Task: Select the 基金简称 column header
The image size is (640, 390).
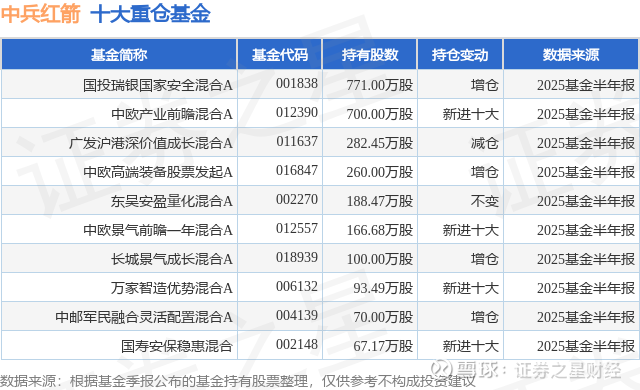Action: pos(119,55)
